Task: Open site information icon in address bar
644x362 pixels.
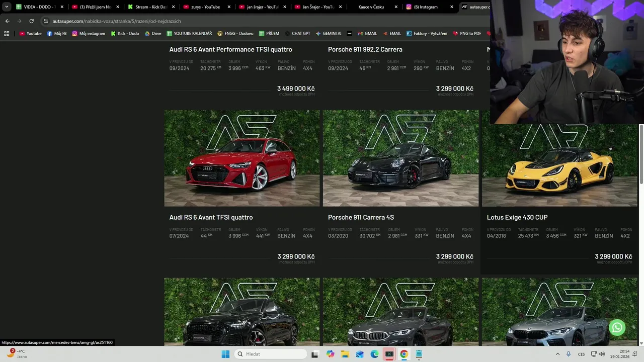Action: click(x=46, y=21)
